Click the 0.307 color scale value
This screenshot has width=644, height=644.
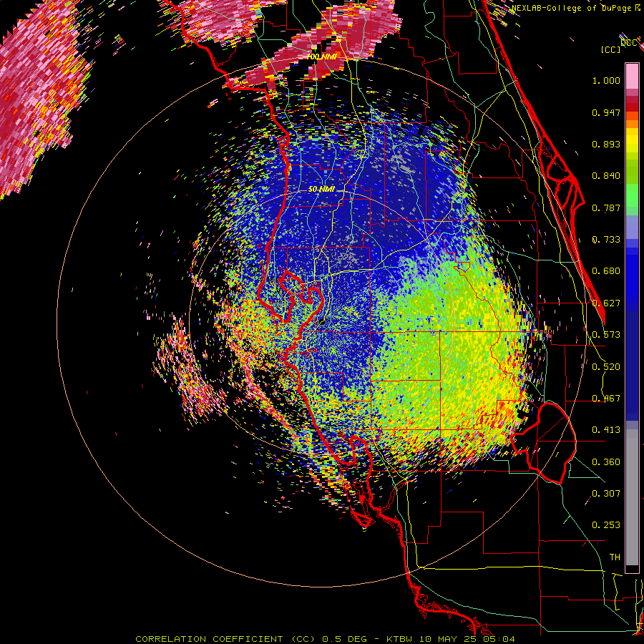pos(606,494)
